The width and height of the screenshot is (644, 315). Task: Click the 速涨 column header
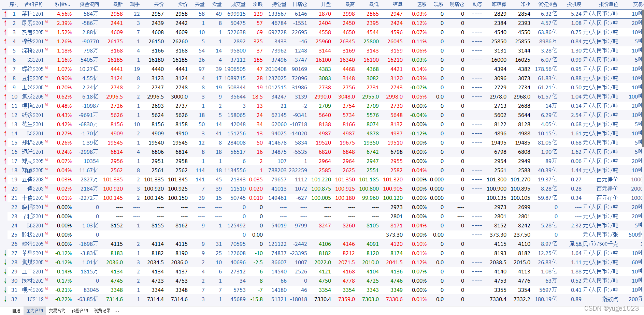coord(421,4)
